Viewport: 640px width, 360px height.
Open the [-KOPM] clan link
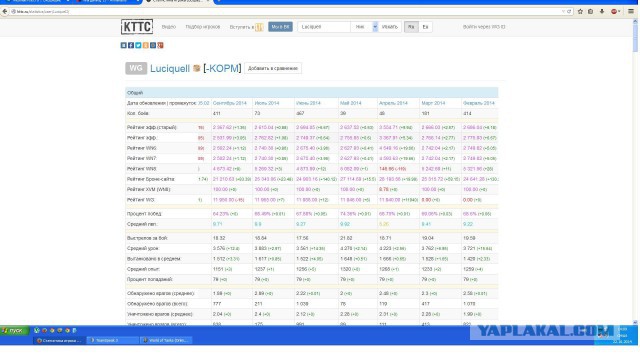coord(222,68)
